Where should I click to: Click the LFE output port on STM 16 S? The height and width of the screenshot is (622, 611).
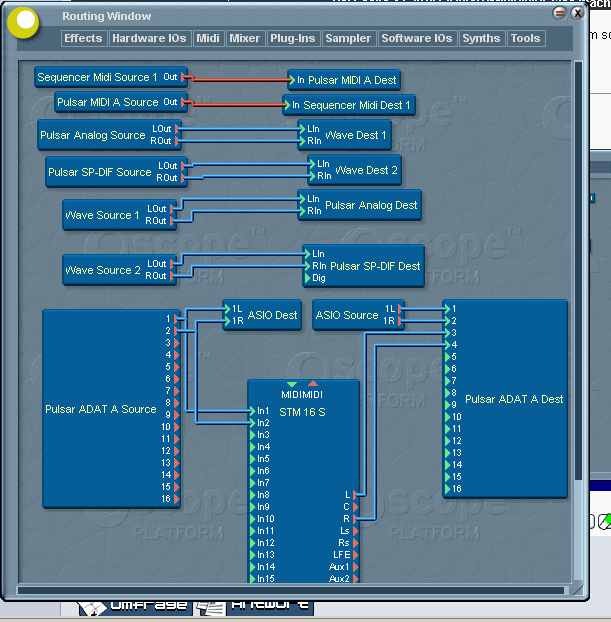[355, 555]
